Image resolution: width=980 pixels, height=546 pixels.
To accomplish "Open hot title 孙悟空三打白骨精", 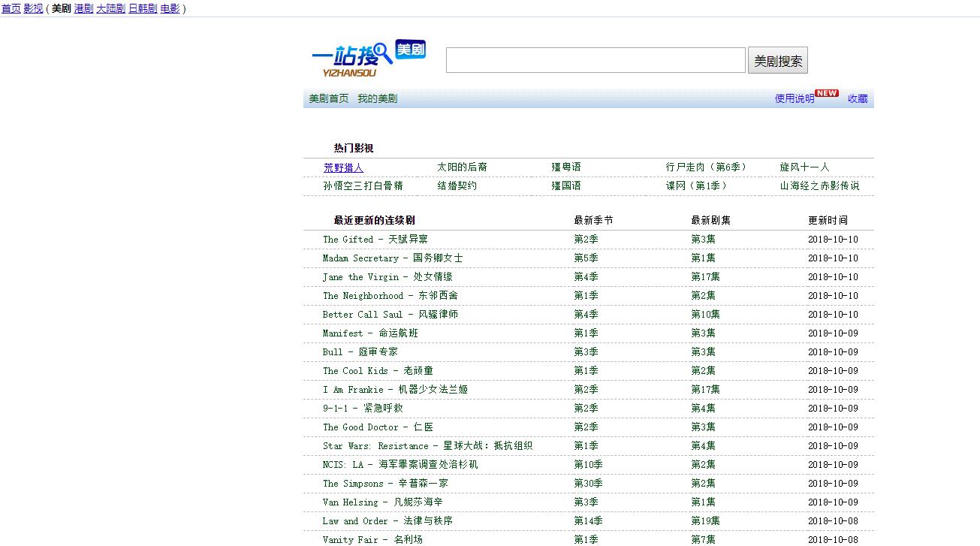I will tap(363, 186).
